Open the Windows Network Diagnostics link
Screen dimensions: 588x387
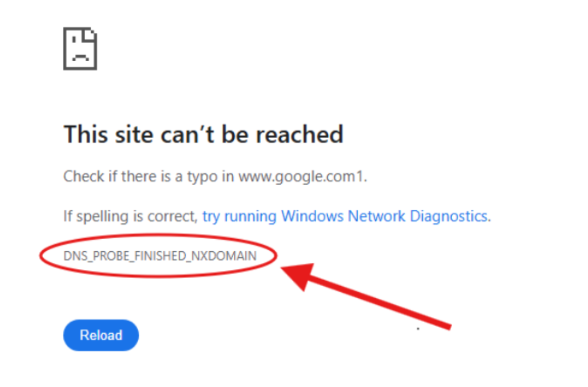coord(345,216)
